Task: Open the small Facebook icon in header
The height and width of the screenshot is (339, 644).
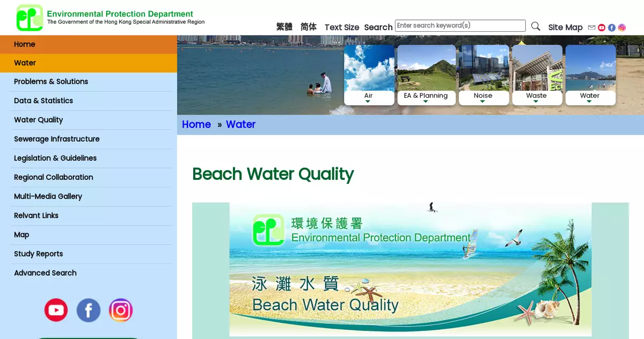Action: [612, 27]
